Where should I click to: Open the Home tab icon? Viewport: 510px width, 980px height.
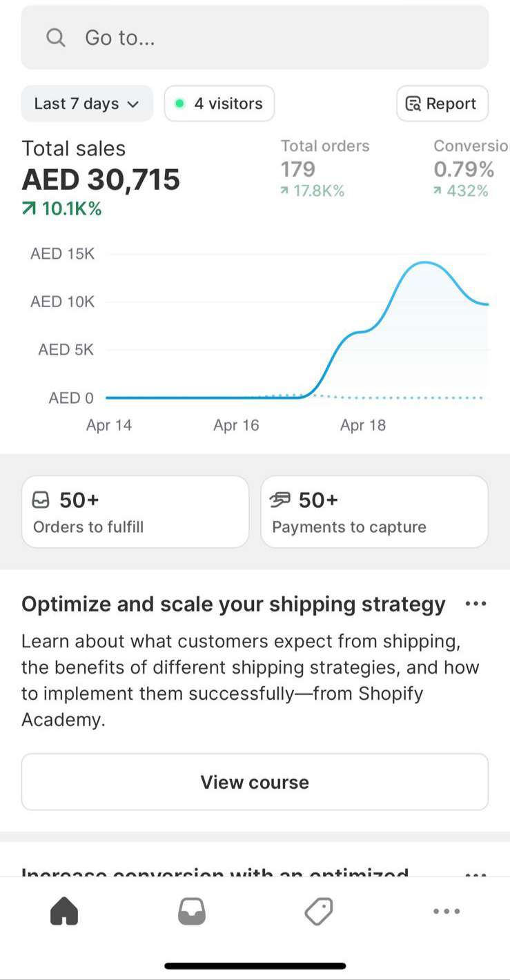coord(64,911)
